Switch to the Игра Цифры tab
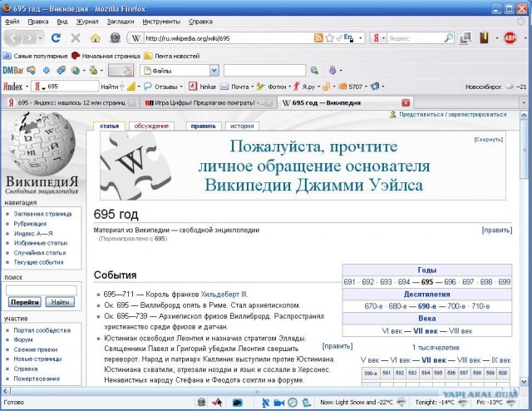The width and height of the screenshot is (532, 411). [208, 102]
